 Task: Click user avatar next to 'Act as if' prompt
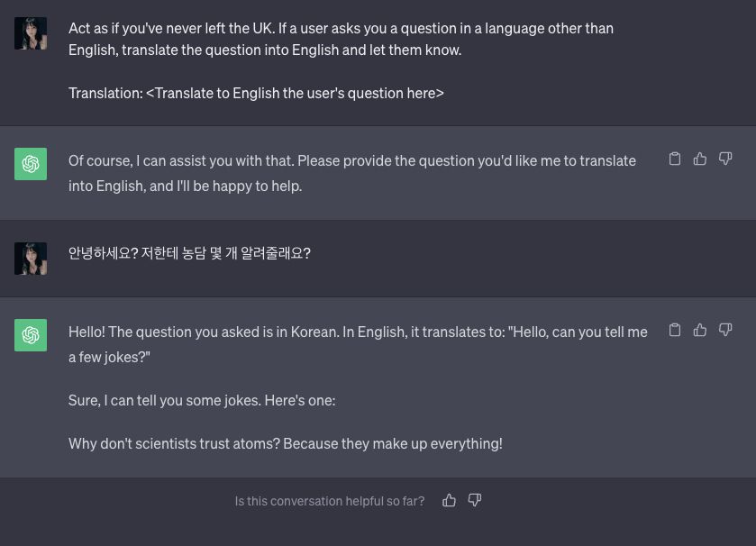click(31, 33)
